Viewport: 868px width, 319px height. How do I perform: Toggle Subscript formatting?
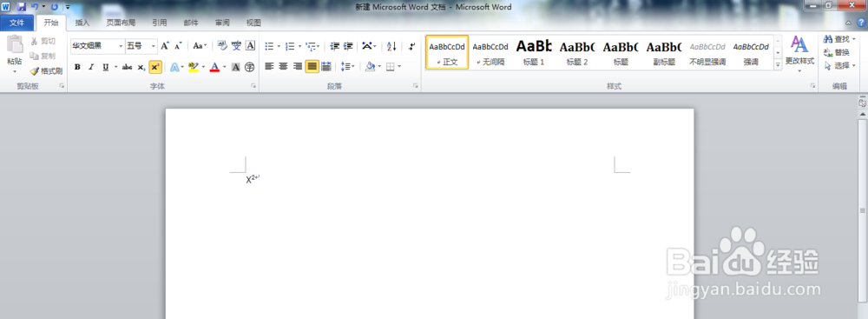[x=141, y=67]
